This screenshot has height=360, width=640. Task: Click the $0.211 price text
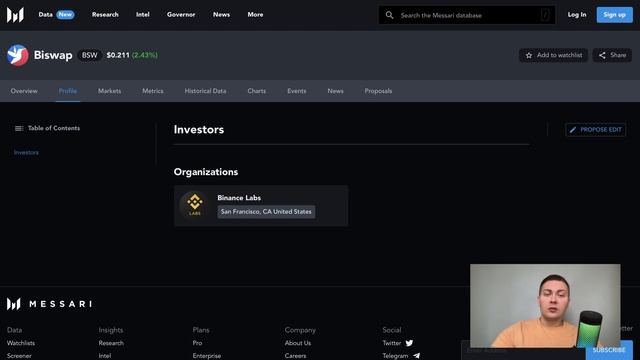118,55
